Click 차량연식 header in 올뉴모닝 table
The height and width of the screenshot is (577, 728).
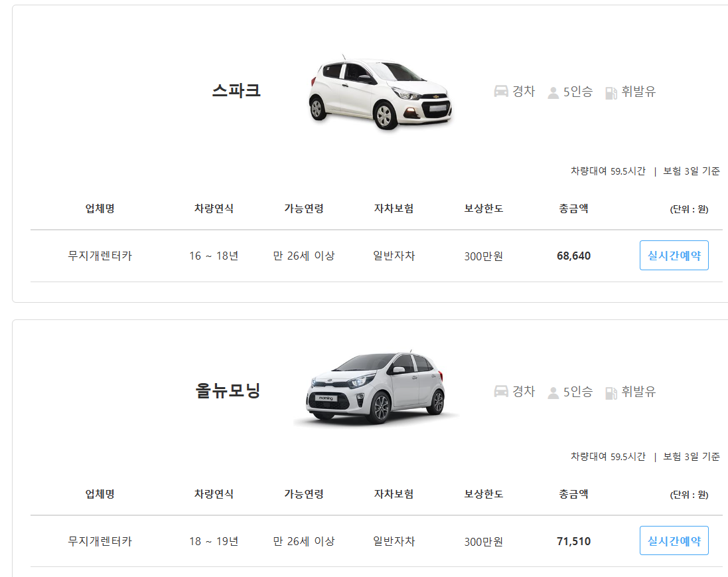click(x=214, y=494)
